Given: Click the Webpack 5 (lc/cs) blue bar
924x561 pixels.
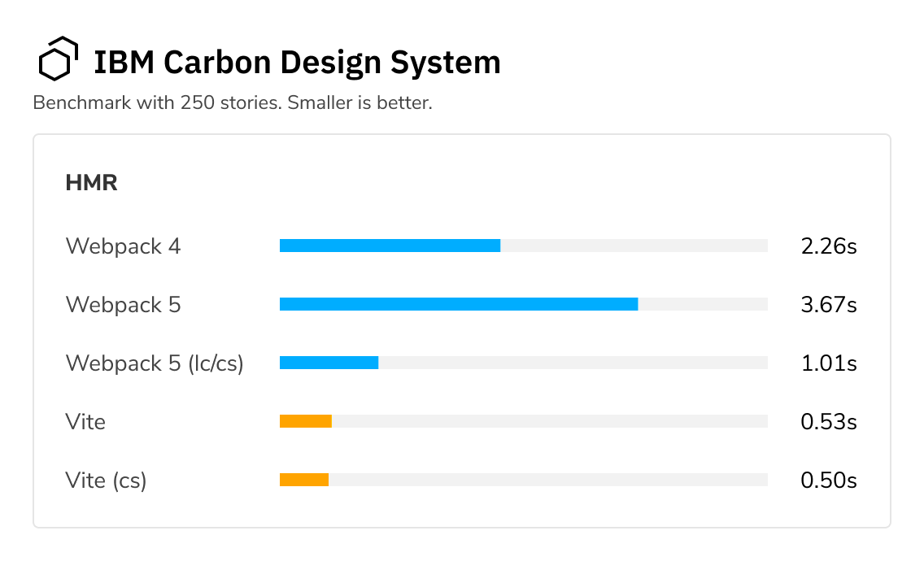Looking at the screenshot, I should pos(329,363).
